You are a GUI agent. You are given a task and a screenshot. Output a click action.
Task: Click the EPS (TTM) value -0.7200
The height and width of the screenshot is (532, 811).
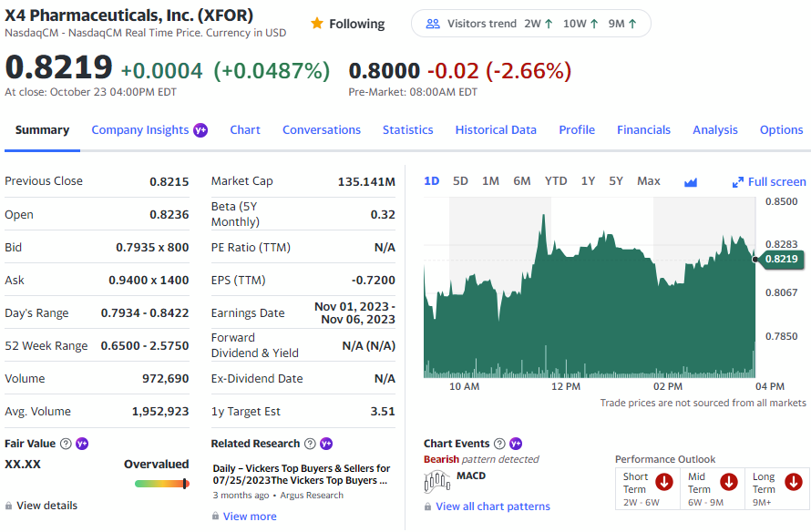click(374, 281)
